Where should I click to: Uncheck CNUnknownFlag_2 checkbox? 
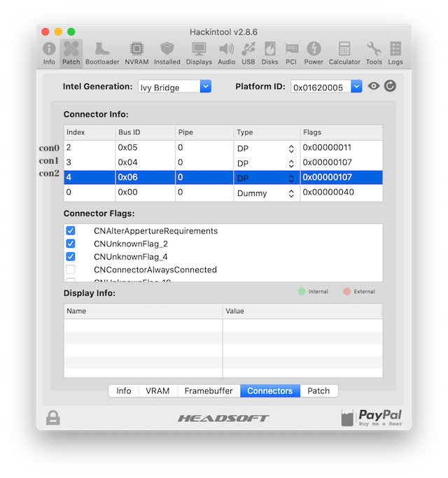click(71, 244)
